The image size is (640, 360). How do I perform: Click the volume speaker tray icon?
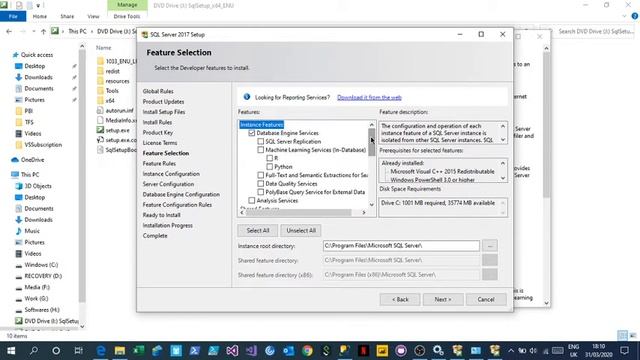[x=533, y=351]
